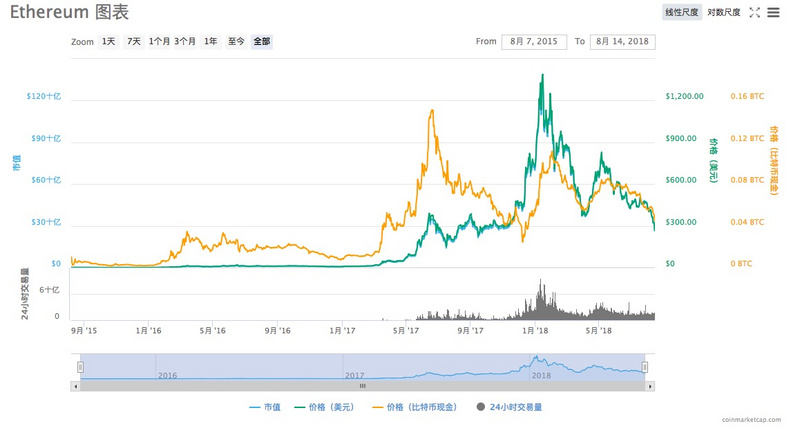
Task: Switch to logarithmic scale 对数尺度
Action: pyautogui.click(x=723, y=12)
